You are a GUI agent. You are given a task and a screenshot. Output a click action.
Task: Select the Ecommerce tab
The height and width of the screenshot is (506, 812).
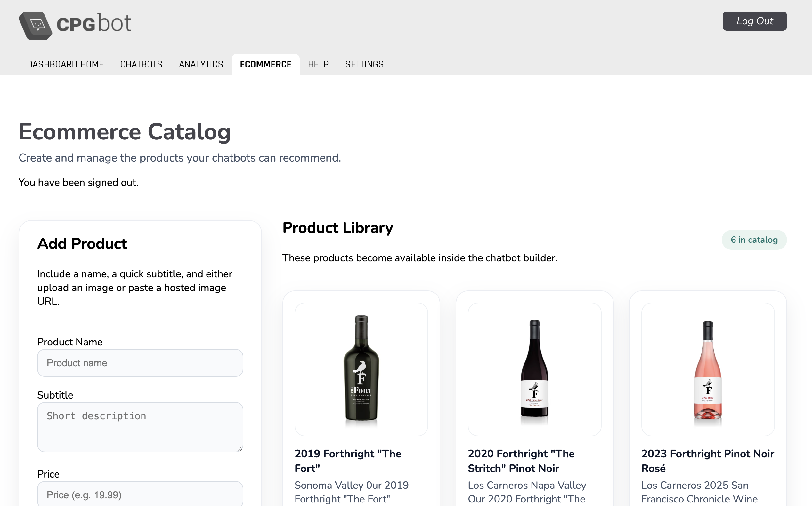point(265,64)
